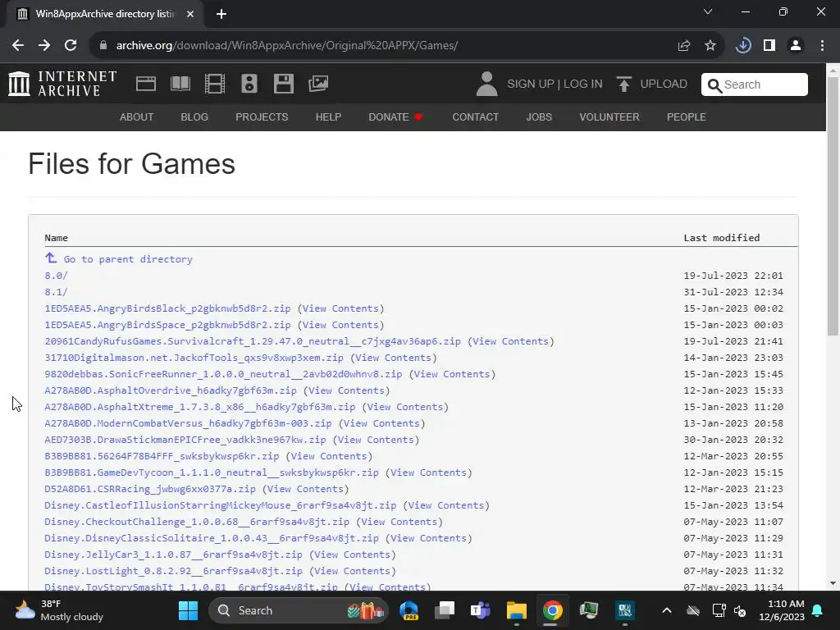Open the PEOPLE menu item
The height and width of the screenshot is (630, 840).
coord(687,116)
